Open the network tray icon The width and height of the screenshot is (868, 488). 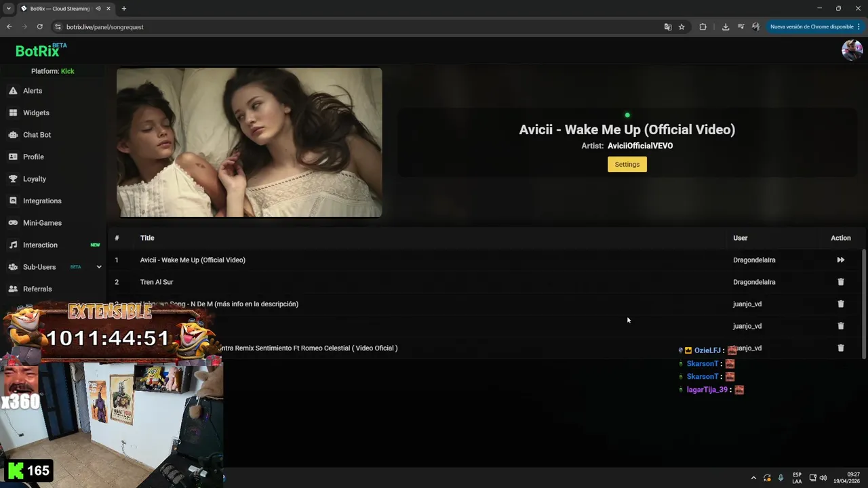click(x=813, y=478)
